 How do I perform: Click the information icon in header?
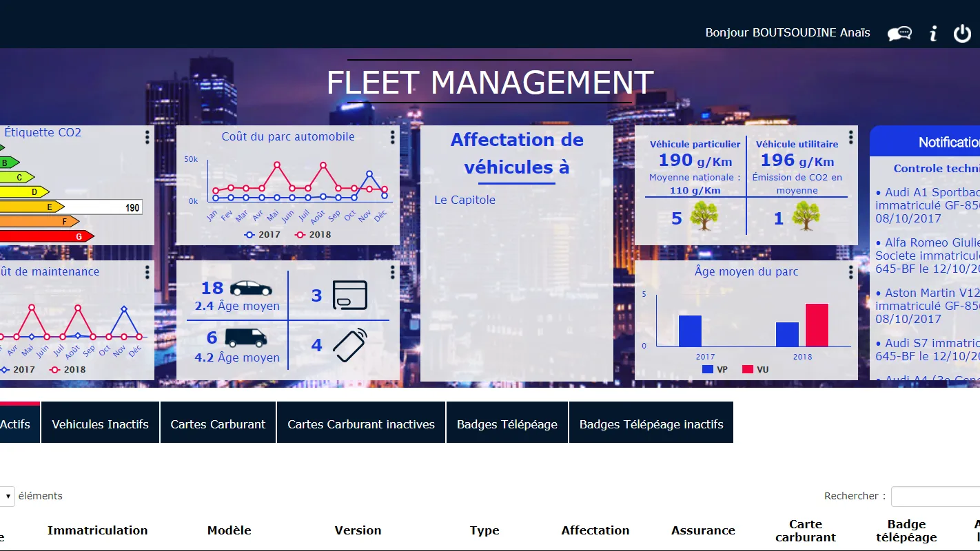[933, 33]
